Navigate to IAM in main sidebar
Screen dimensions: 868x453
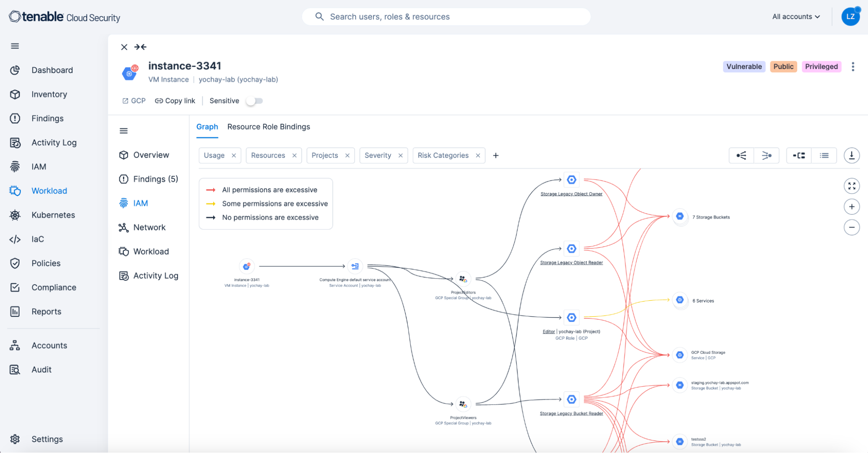pyautogui.click(x=39, y=167)
